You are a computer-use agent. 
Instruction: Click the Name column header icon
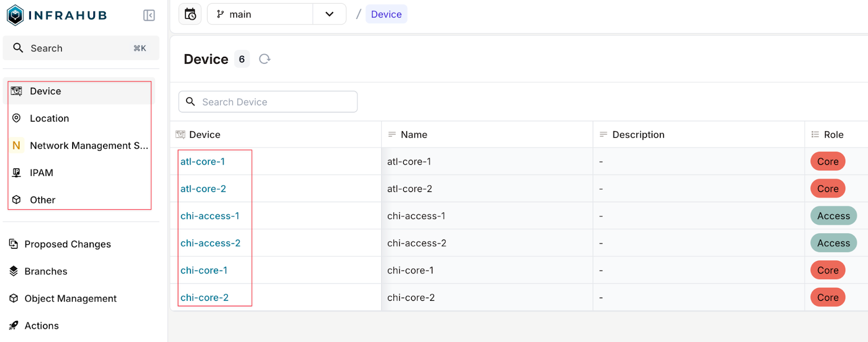(x=392, y=134)
